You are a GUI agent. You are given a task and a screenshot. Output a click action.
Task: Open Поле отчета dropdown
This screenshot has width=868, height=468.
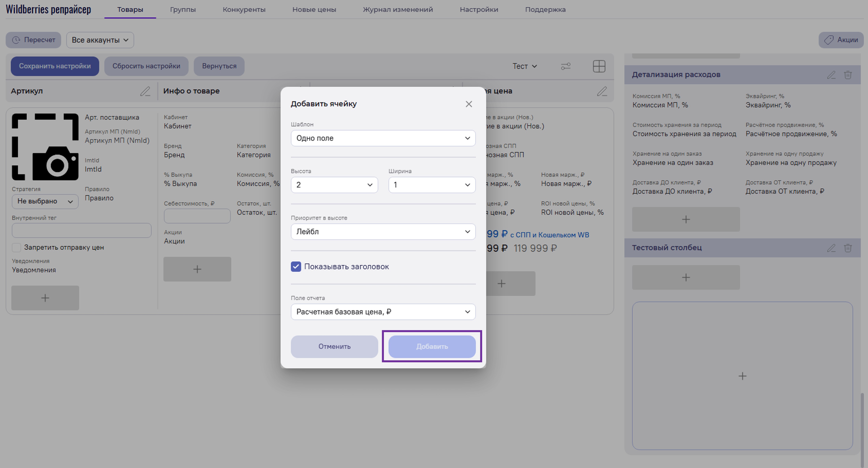(383, 312)
